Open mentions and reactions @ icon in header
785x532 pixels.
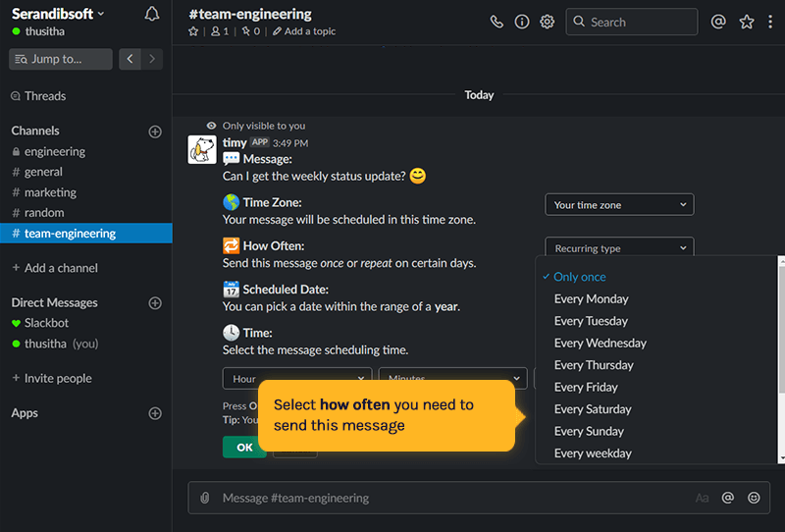point(718,22)
